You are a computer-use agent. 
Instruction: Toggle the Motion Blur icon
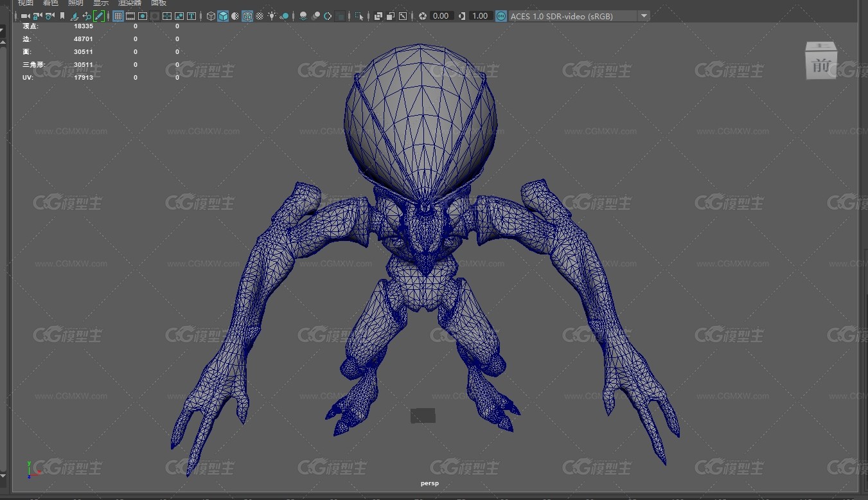click(315, 16)
